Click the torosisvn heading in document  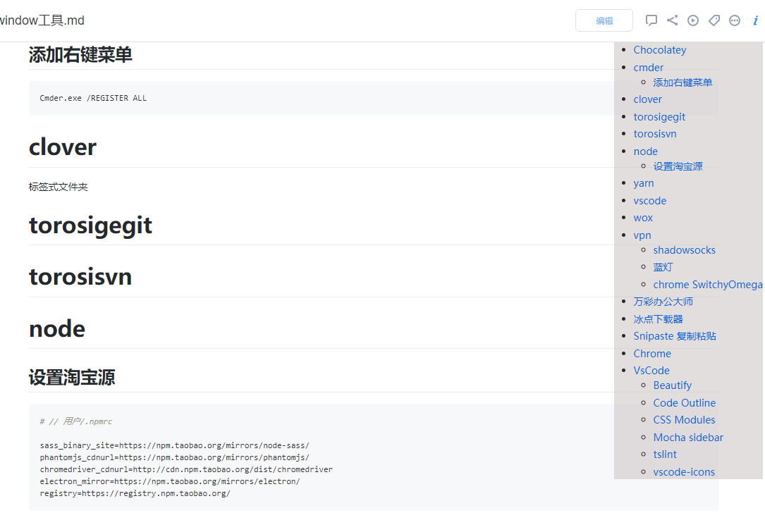[x=80, y=276]
